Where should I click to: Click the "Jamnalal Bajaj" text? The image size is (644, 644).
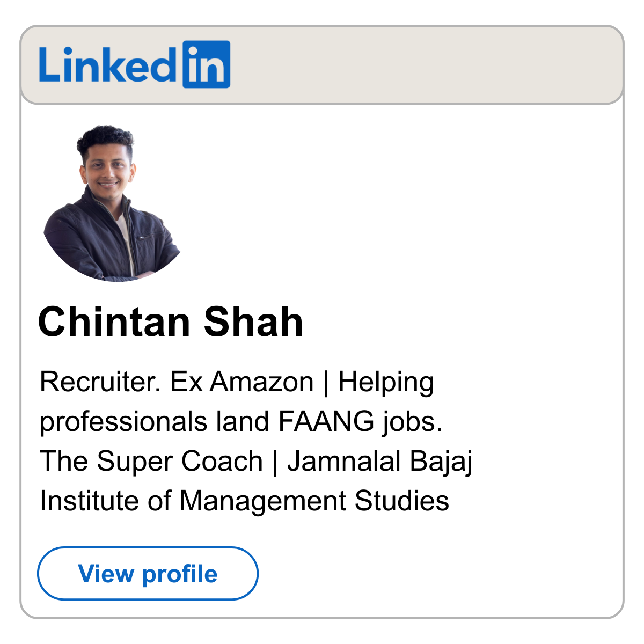click(x=379, y=462)
